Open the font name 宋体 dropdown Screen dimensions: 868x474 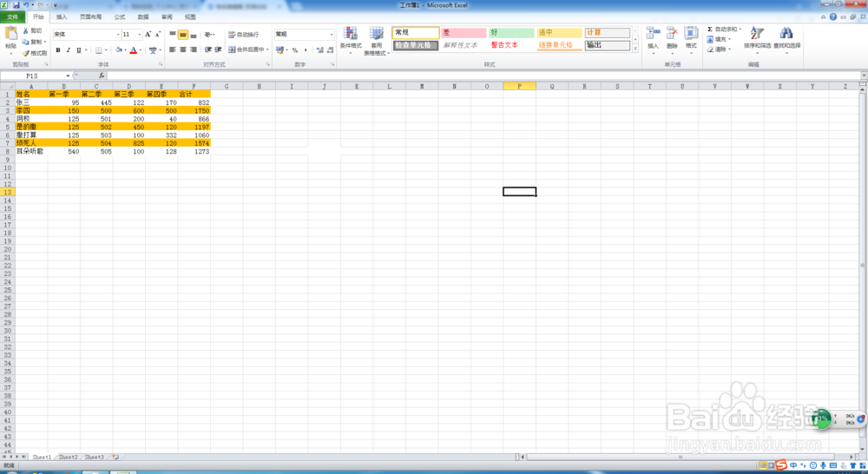point(118,35)
